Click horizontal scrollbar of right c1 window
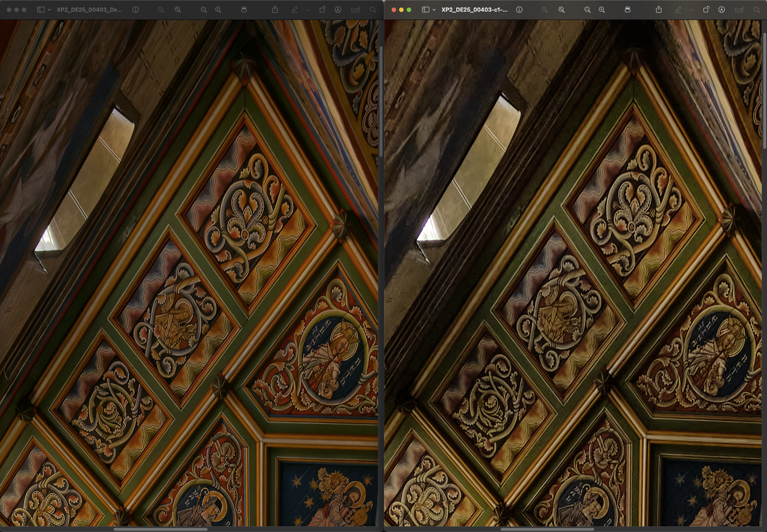 (547, 529)
